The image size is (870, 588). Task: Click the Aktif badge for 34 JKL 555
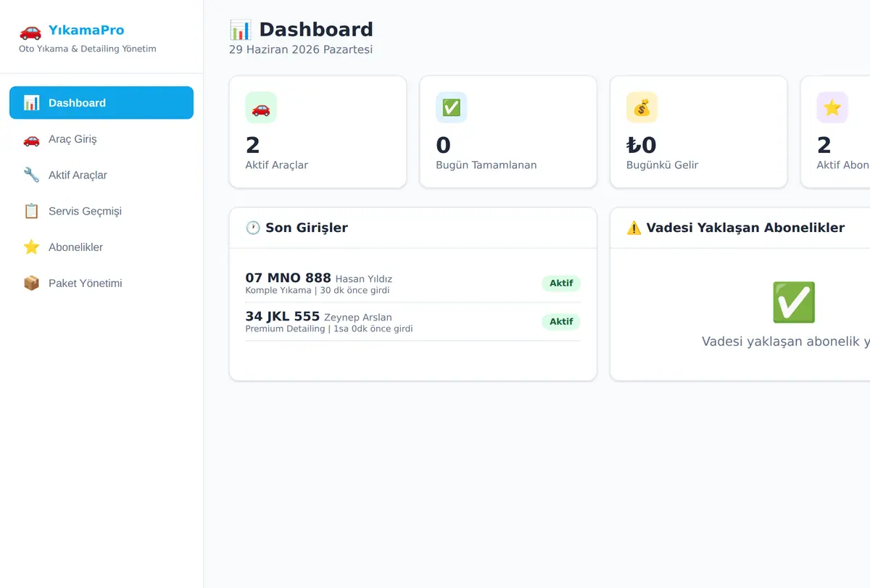(x=561, y=322)
